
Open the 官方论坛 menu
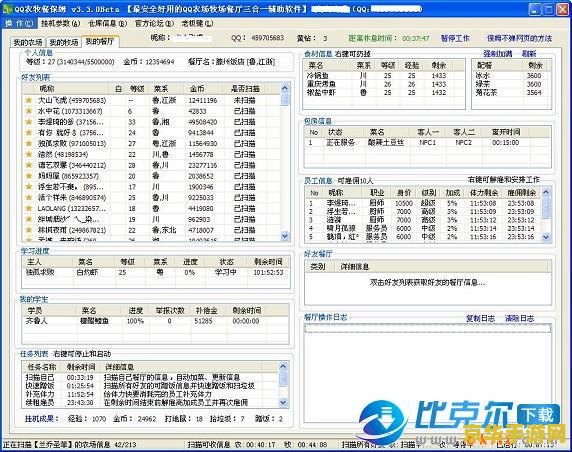[x=154, y=23]
